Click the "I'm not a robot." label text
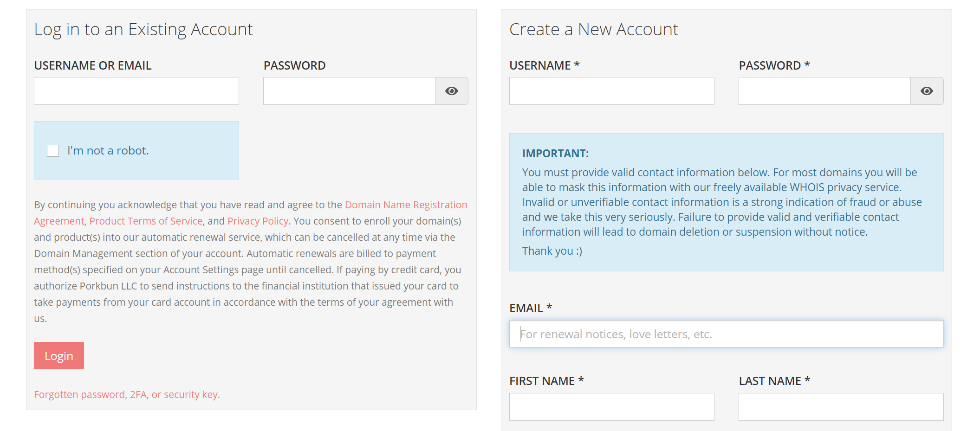 (x=108, y=151)
